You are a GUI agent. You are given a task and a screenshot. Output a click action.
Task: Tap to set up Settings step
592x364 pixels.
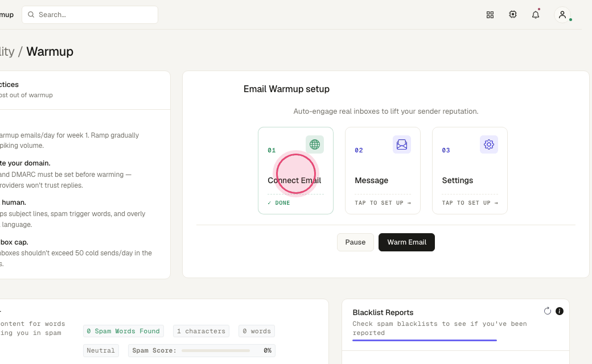(x=470, y=203)
